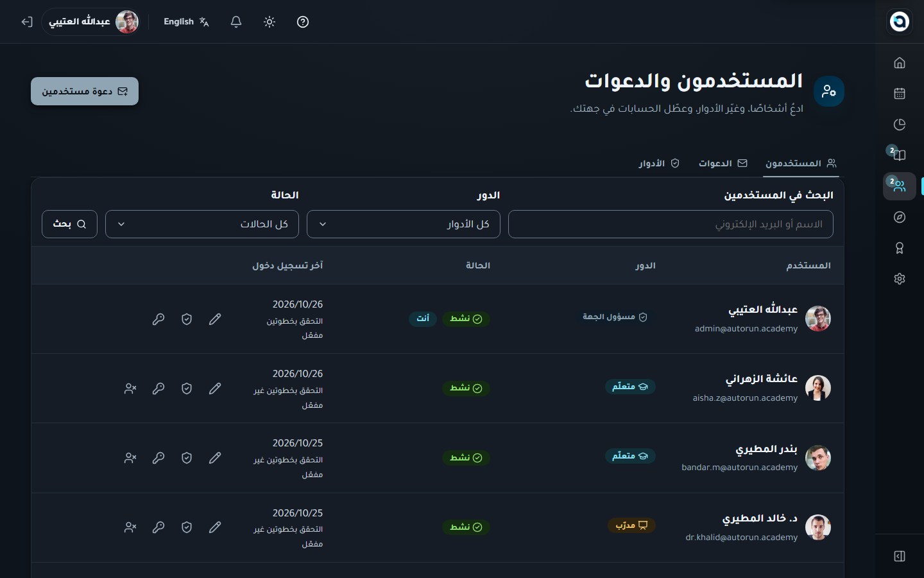Open the pie chart reports icon
The width and height of the screenshot is (924, 578).
(900, 124)
